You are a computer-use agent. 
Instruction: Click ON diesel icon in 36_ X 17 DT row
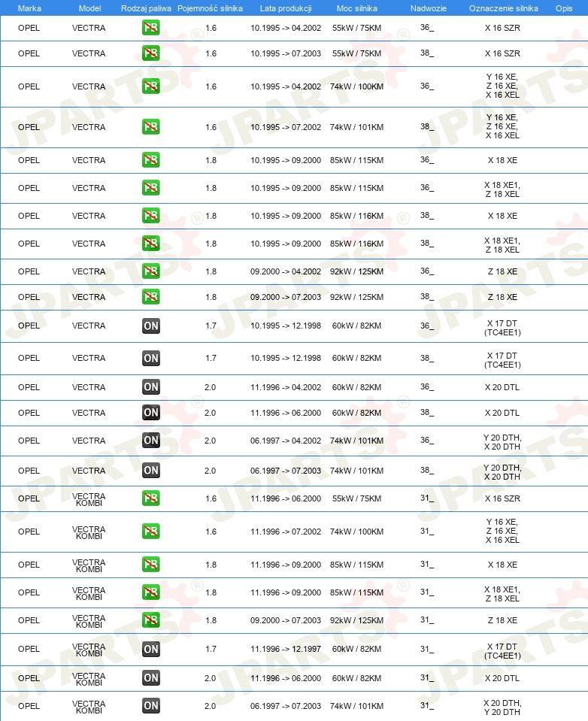[x=151, y=326]
